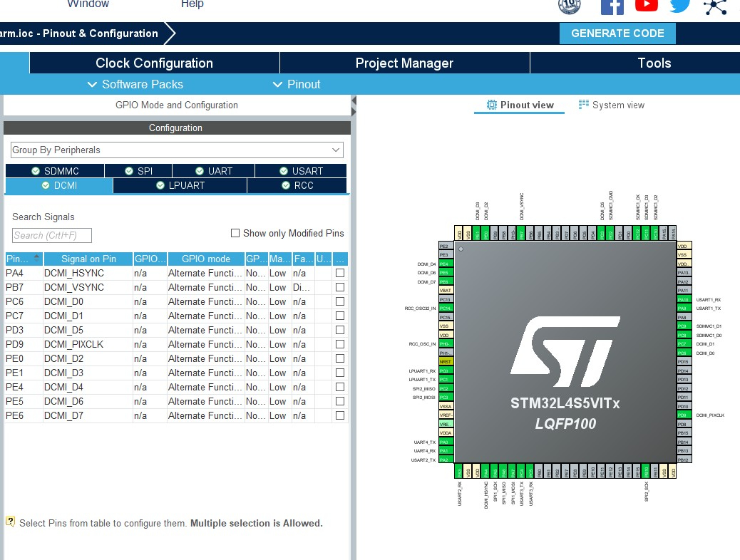Click the 10 years anniversary badge

point(569,6)
